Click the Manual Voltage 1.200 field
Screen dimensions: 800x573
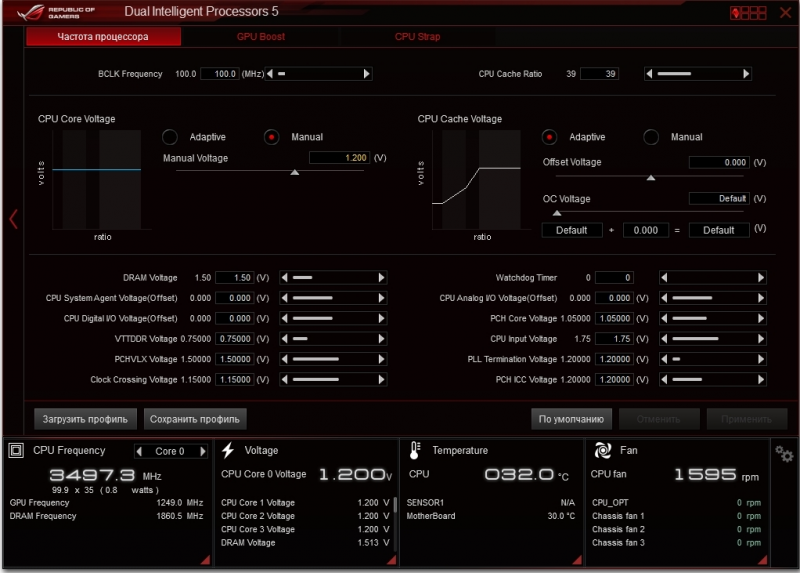tap(339, 158)
